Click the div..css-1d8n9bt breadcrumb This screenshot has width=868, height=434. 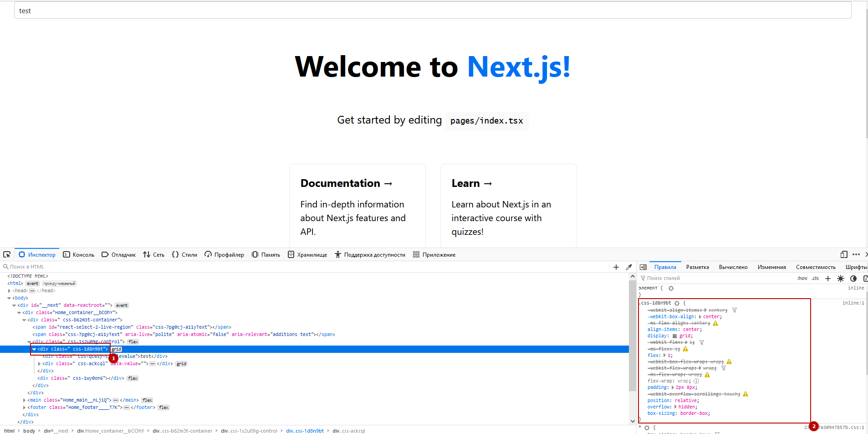tap(305, 430)
